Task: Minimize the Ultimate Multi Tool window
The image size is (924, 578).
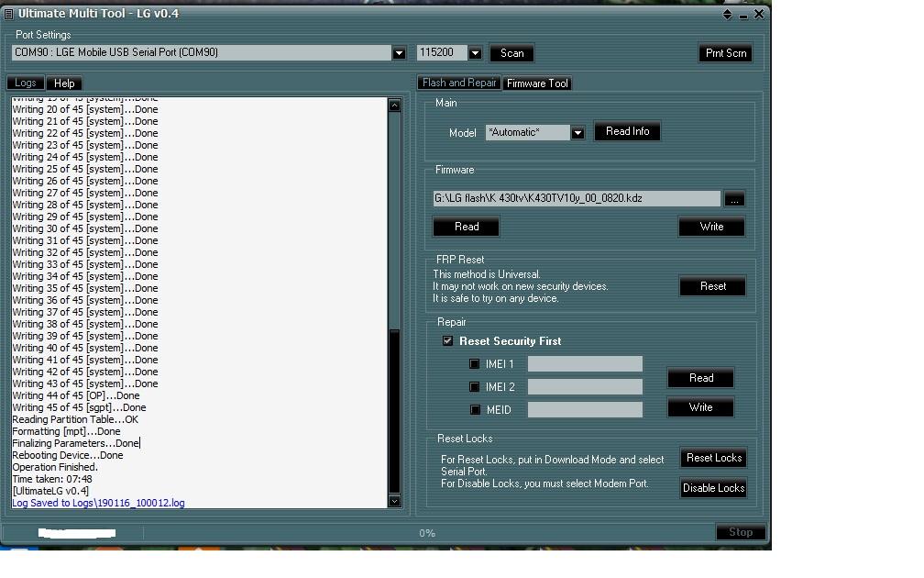Action: click(743, 16)
